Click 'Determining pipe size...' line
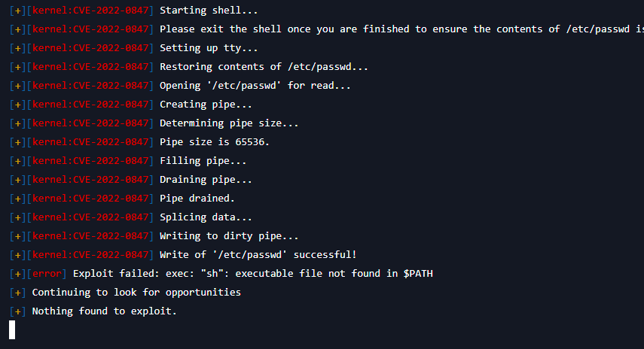Screen dimensions: 644x349 [229, 123]
